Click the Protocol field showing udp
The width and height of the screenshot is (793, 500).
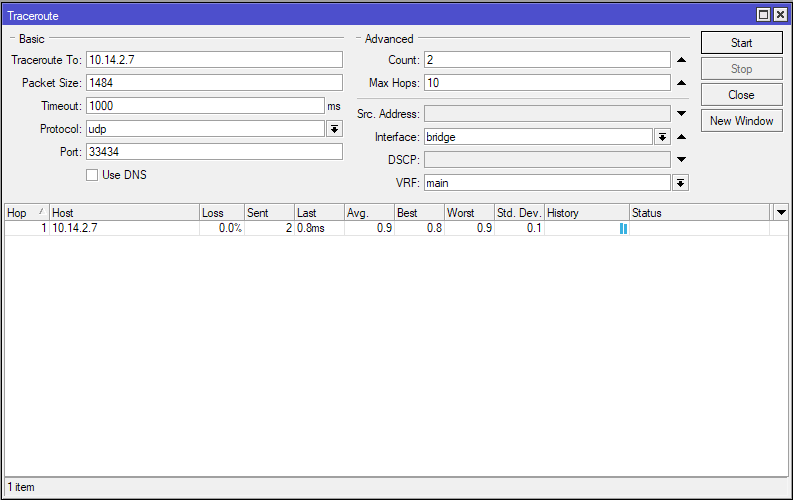point(205,129)
